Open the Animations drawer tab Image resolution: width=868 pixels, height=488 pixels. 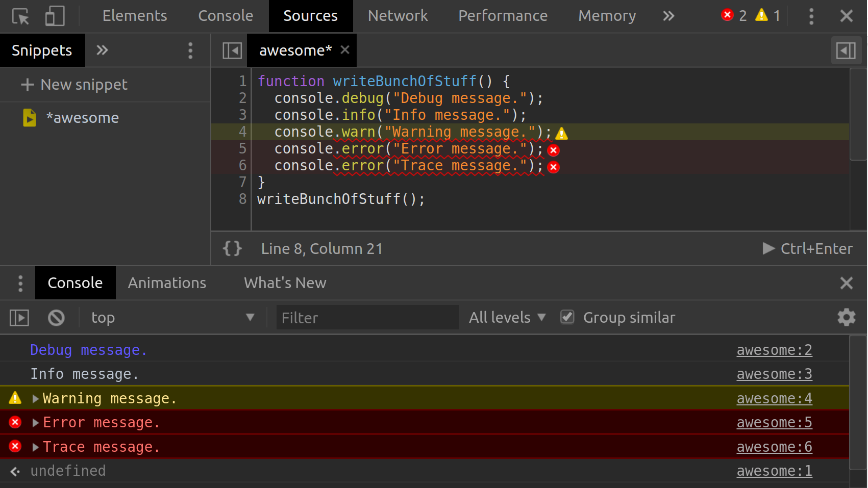tap(167, 283)
